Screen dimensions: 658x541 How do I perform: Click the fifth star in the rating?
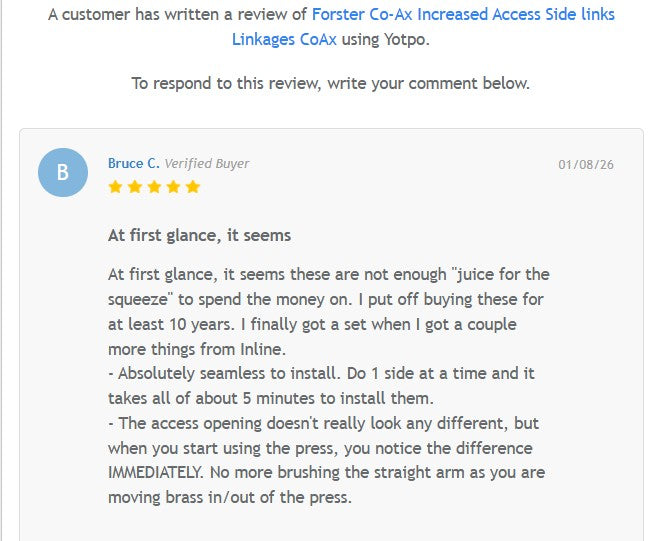pos(193,187)
